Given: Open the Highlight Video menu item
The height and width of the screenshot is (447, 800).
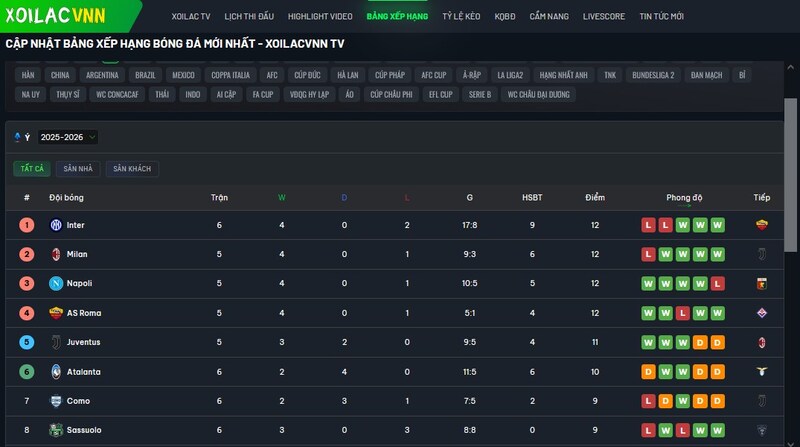Looking at the screenshot, I should tap(319, 17).
